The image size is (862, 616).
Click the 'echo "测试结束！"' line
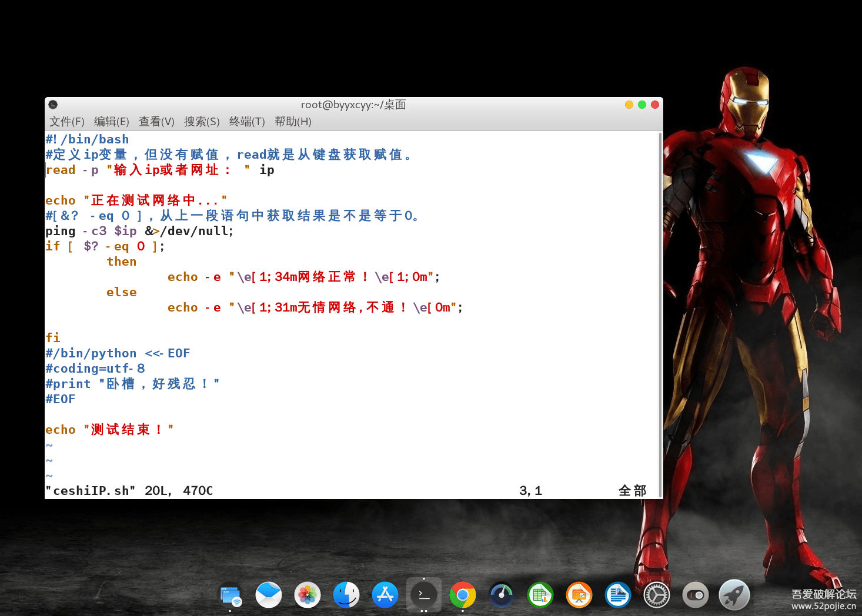[109, 430]
